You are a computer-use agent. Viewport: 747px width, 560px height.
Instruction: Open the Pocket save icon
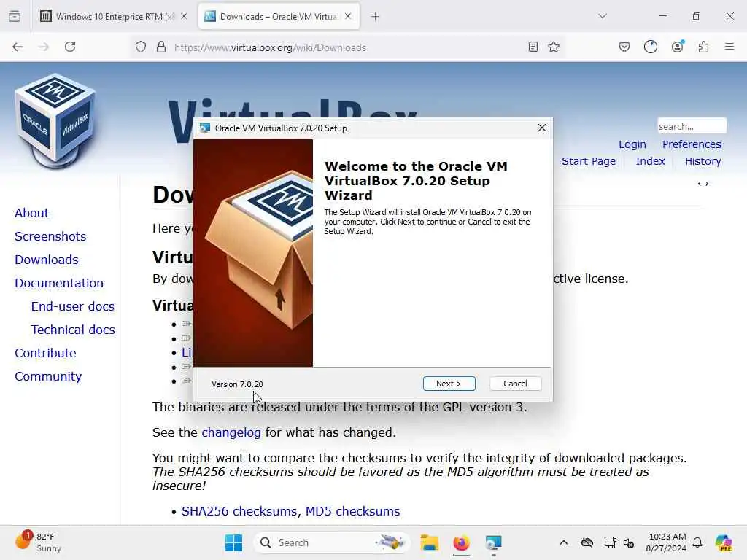tap(624, 47)
